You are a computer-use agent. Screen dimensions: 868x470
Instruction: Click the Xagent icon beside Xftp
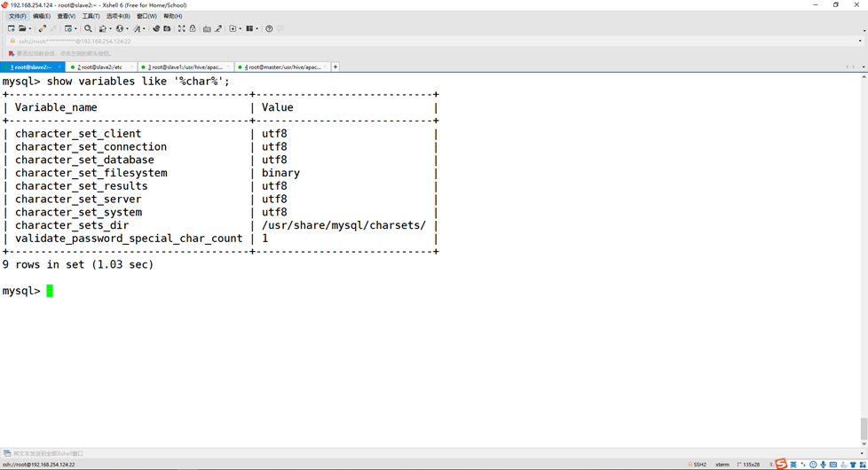pos(167,28)
